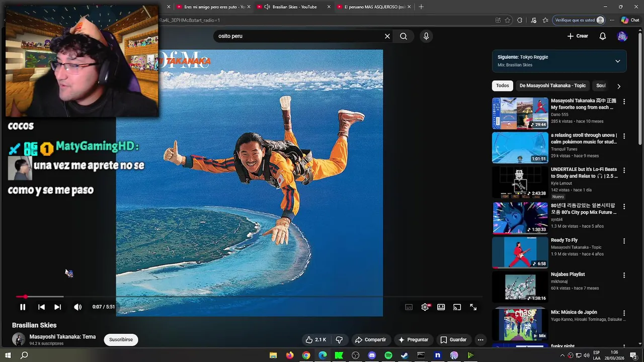This screenshot has height=362, width=644.
Task: Mute the video volume
Action: [x=77, y=307]
